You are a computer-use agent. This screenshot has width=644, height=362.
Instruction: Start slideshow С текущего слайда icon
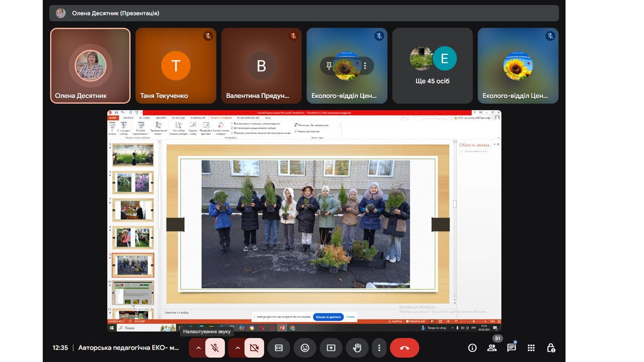tap(124, 128)
